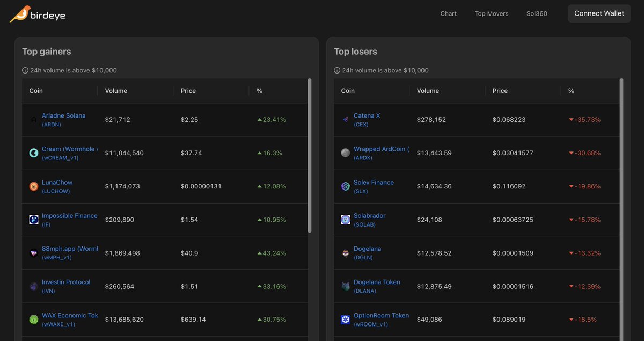Click % column header in Top gainers
The height and width of the screenshot is (341, 644).
(259, 91)
